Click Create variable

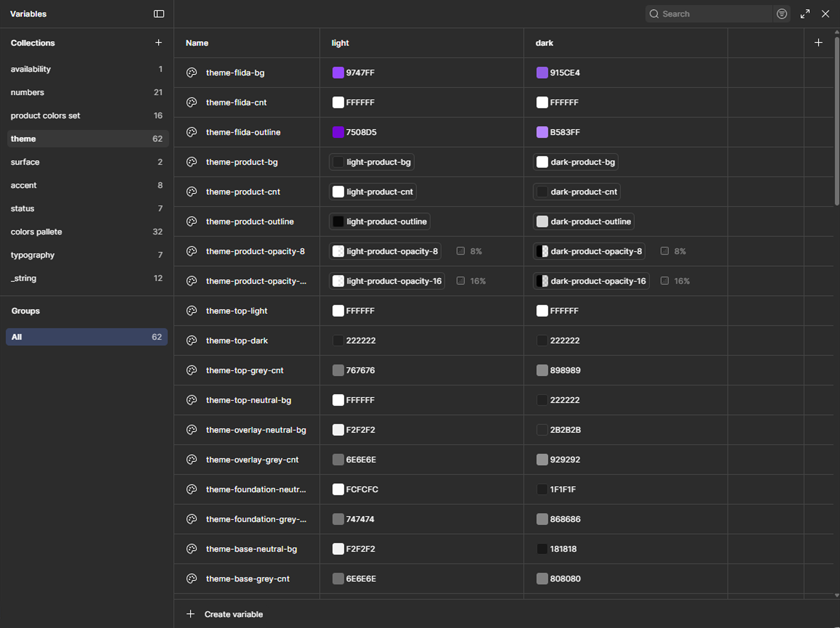[x=234, y=614]
